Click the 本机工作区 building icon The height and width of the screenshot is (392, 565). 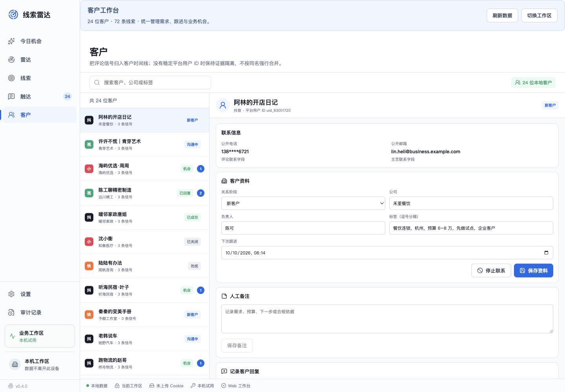(x=15, y=365)
